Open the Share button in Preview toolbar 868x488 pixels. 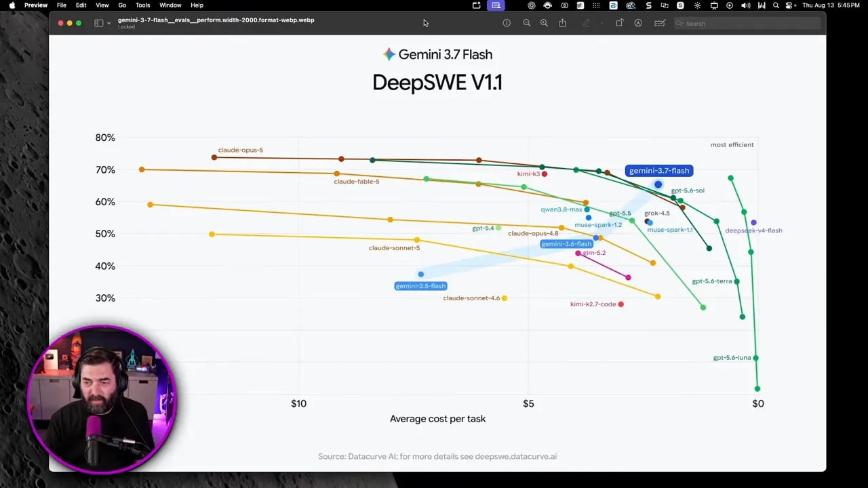tap(562, 23)
